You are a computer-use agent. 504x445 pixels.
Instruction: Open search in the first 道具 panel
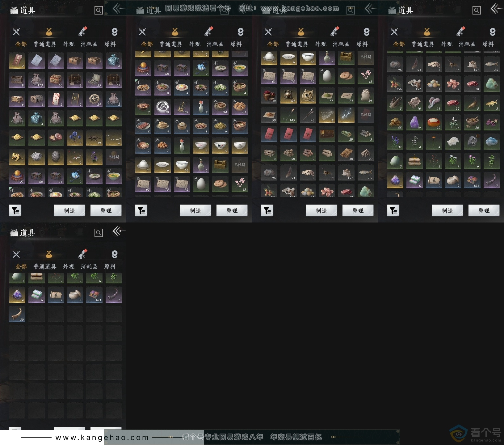tap(99, 11)
